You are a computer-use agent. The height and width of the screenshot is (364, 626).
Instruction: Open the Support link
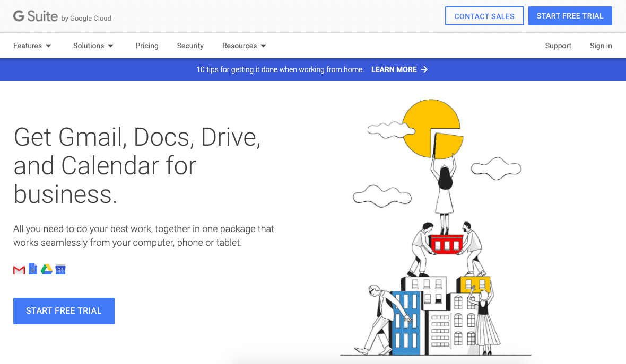tap(558, 46)
